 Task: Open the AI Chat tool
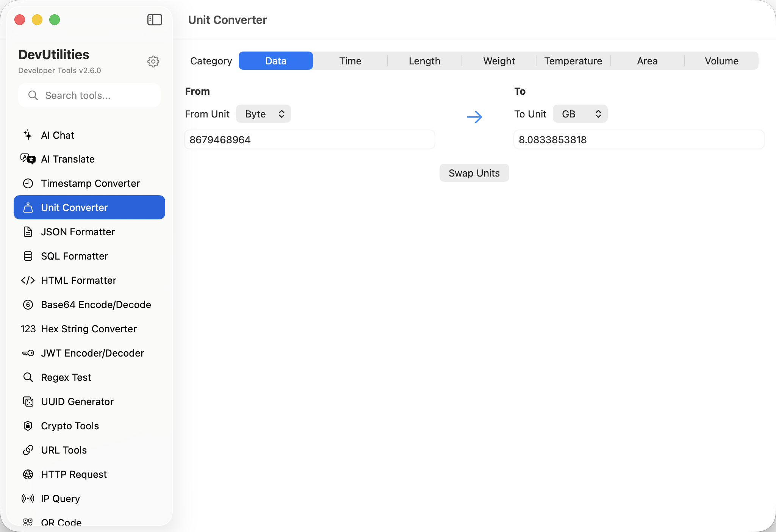(x=58, y=135)
